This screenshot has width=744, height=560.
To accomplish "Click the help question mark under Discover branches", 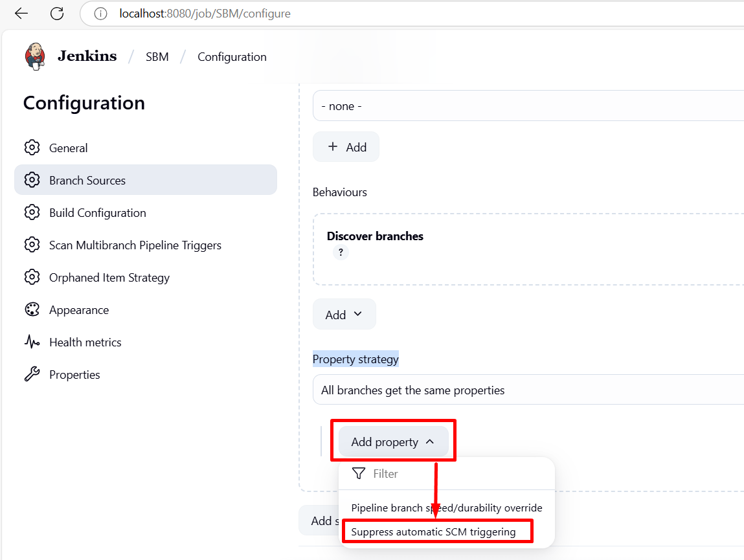I will pos(341,252).
